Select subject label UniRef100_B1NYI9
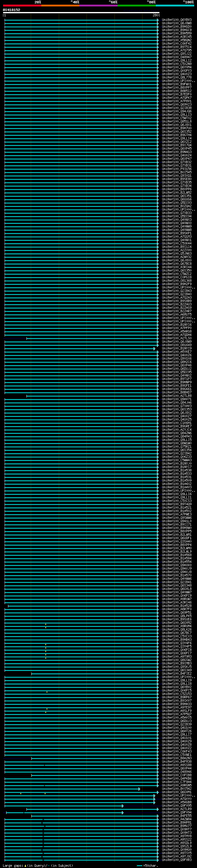Screen dimensions: 197x868 177,348
